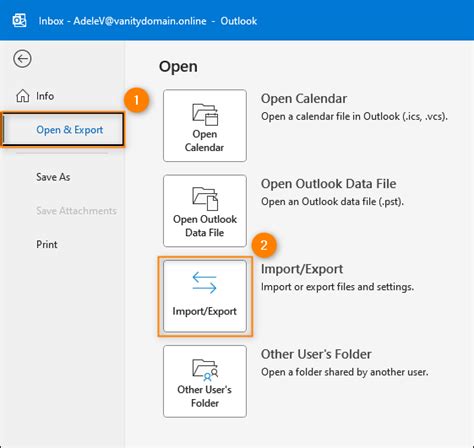This screenshot has width=474, height=448.
Task: Click 'Import or export files and settings.' text
Action: tap(337, 287)
